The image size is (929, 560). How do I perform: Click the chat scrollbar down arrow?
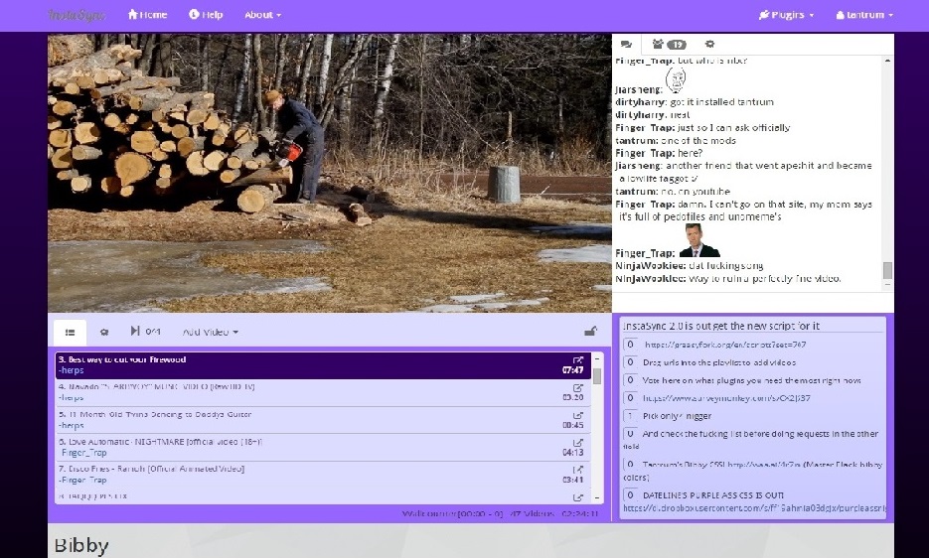click(x=887, y=285)
